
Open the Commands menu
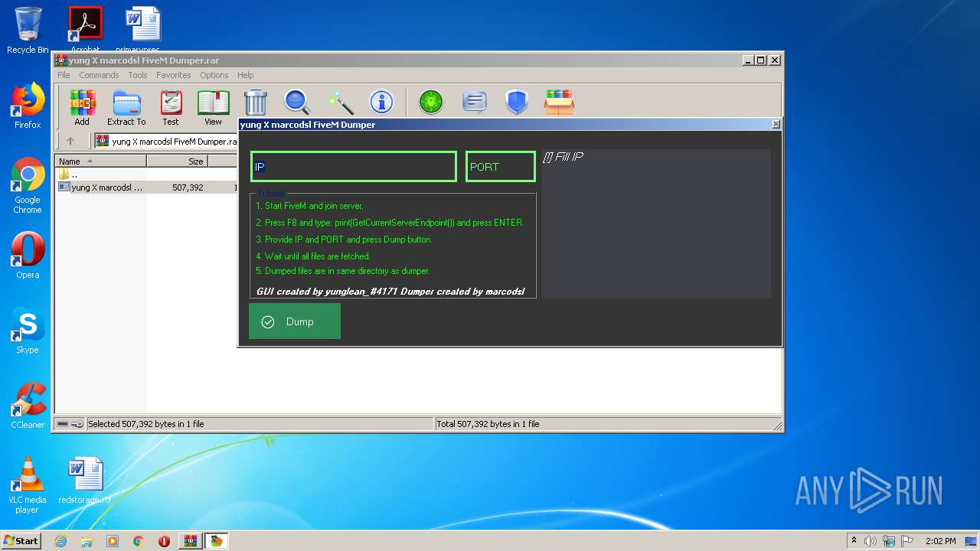coord(99,75)
